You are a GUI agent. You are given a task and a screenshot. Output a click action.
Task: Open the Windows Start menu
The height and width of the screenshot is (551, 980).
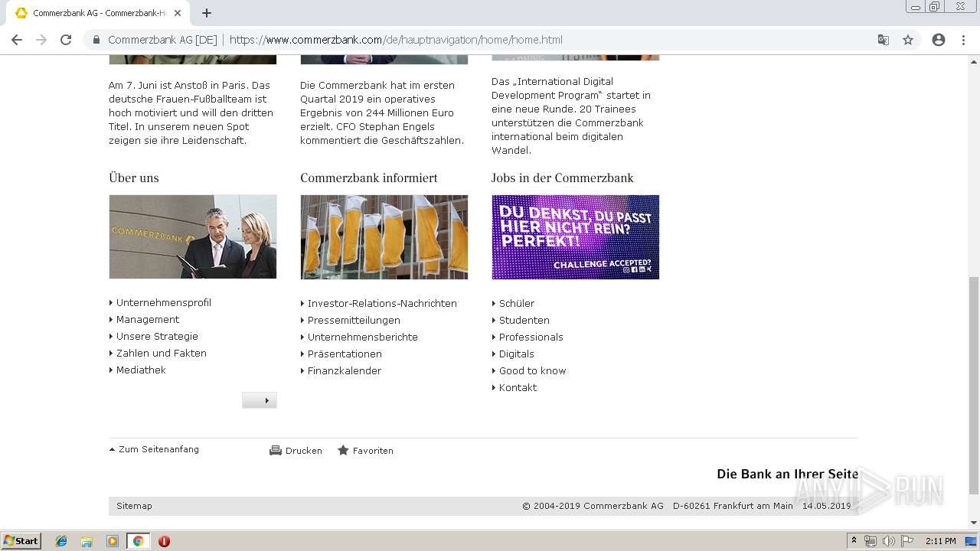tap(21, 541)
